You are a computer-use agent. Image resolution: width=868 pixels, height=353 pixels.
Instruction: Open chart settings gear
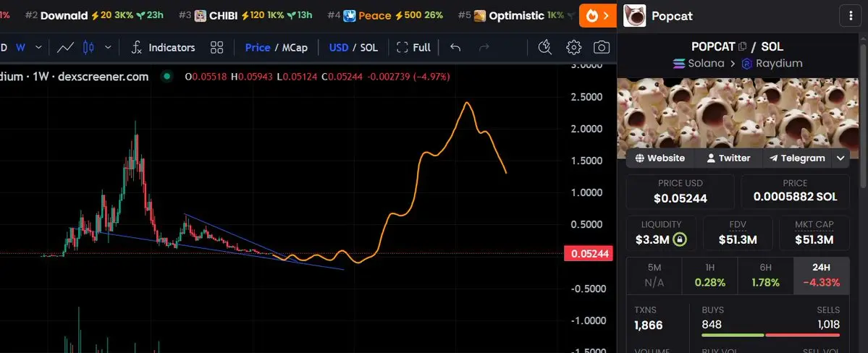(573, 48)
